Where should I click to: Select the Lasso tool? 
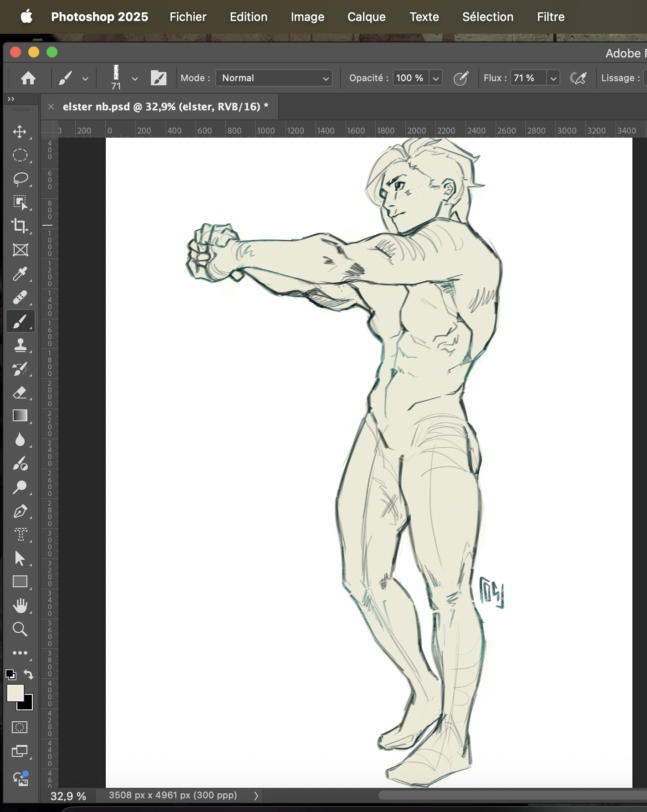[x=20, y=179]
